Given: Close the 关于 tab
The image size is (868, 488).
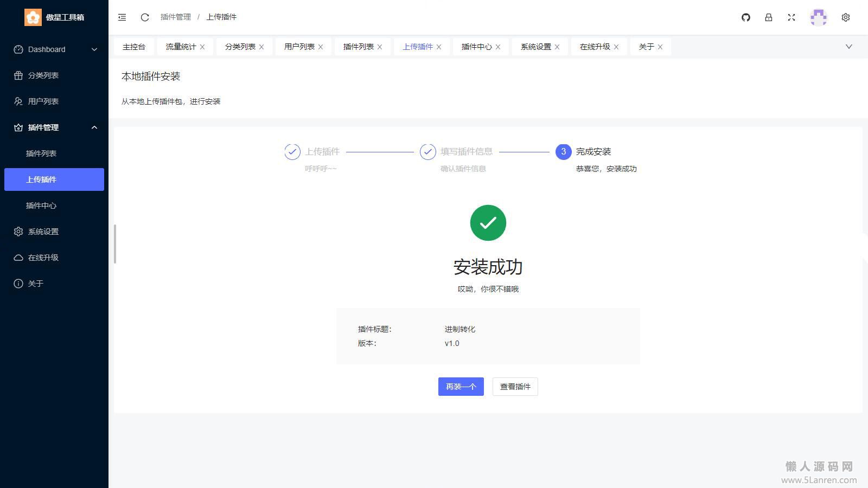Looking at the screenshot, I should (660, 47).
